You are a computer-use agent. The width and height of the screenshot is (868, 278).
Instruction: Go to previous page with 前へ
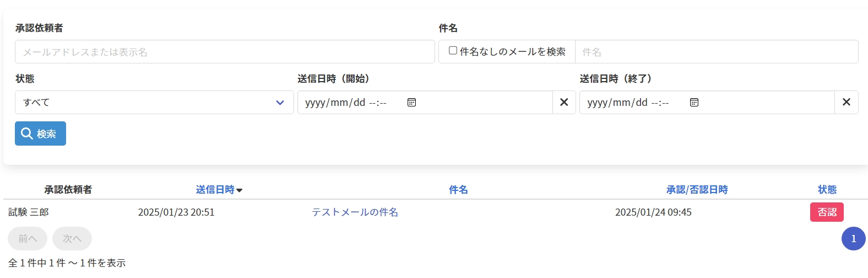(28, 239)
